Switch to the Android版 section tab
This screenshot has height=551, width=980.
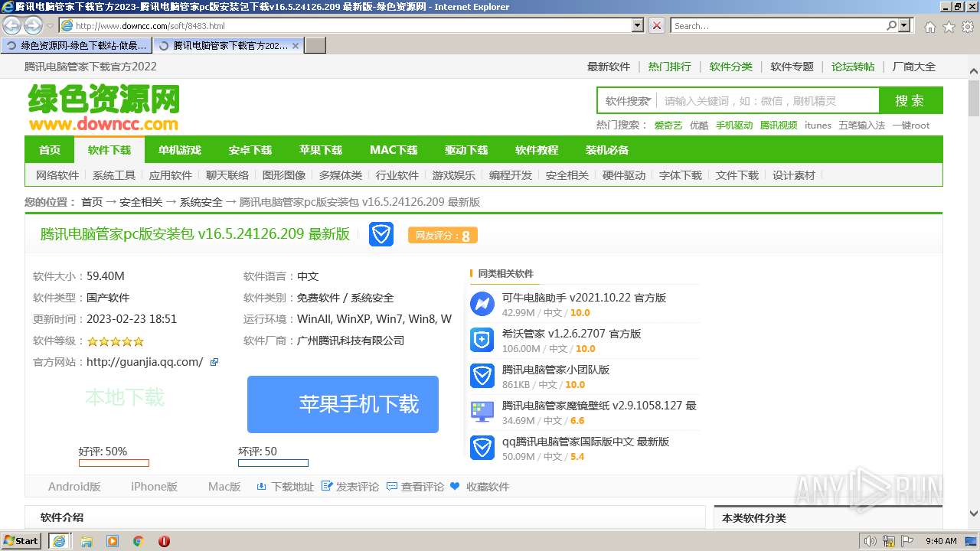(x=74, y=487)
